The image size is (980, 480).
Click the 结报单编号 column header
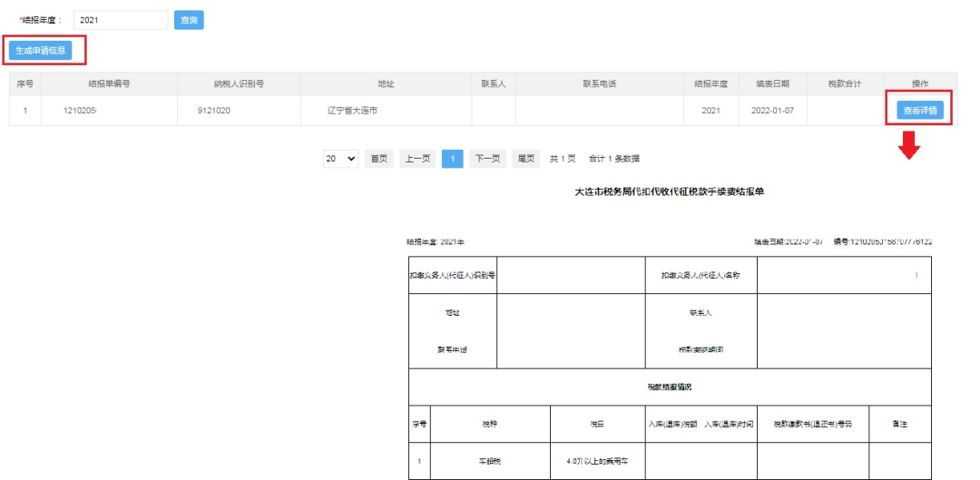110,83
